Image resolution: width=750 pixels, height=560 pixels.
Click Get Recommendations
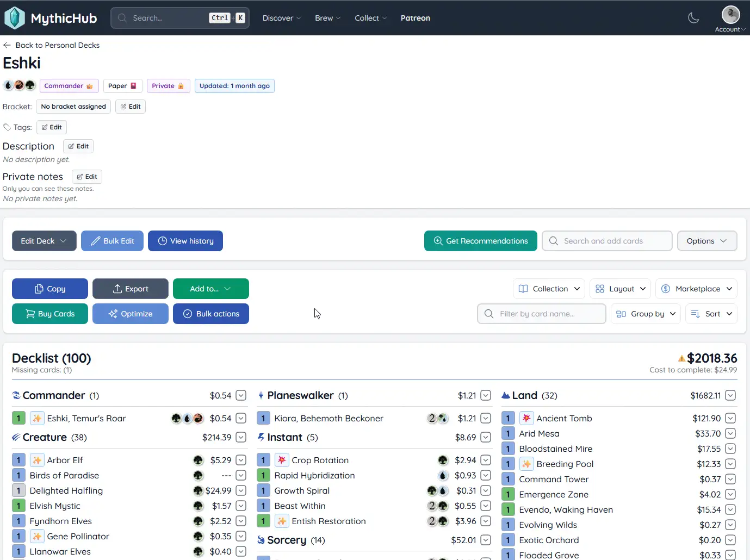481,241
